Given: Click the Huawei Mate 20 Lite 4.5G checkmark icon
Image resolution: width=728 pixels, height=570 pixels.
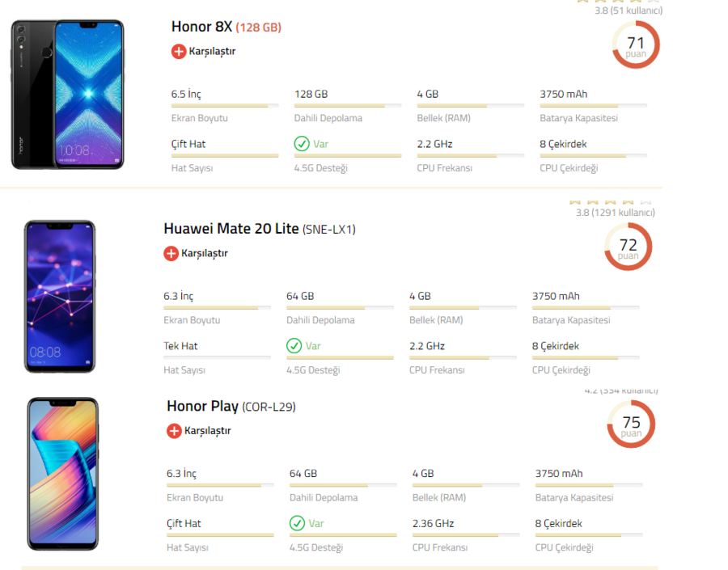Looking at the screenshot, I should coord(294,346).
